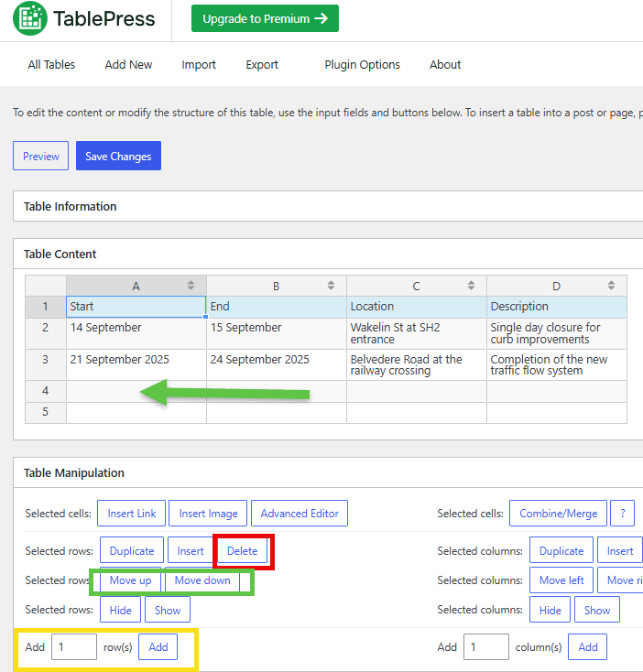Delete the selected rows
The image size is (643, 672).
click(x=242, y=550)
